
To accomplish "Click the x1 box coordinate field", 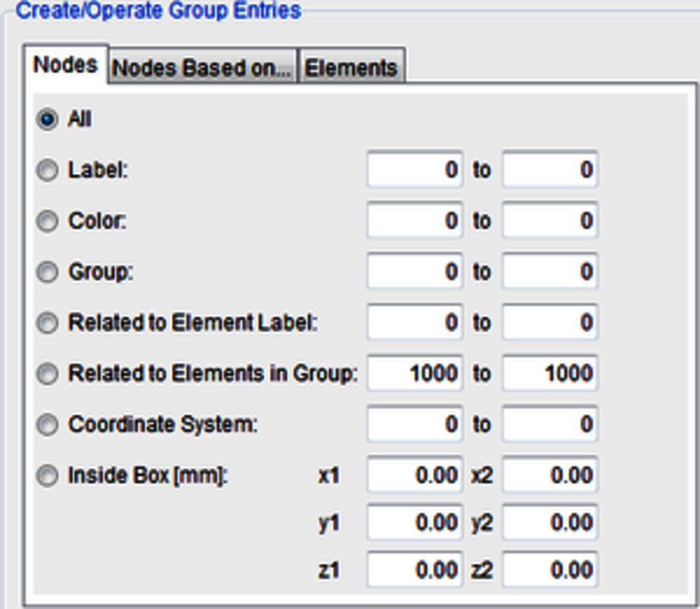I will click(x=414, y=476).
